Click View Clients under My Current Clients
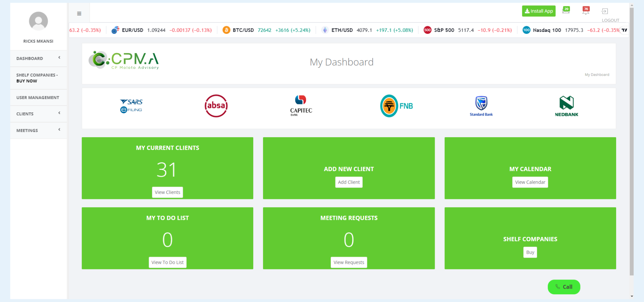This screenshot has height=302, width=644. 167,192
